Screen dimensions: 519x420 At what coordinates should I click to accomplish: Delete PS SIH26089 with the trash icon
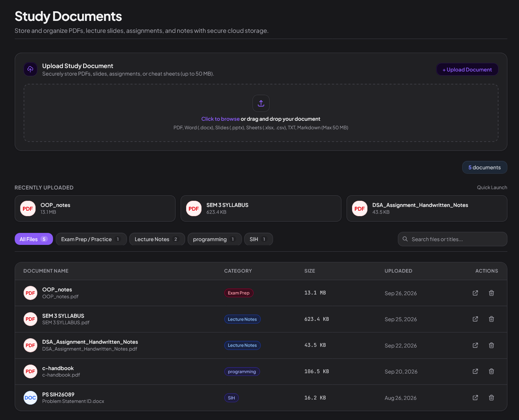coord(491,397)
